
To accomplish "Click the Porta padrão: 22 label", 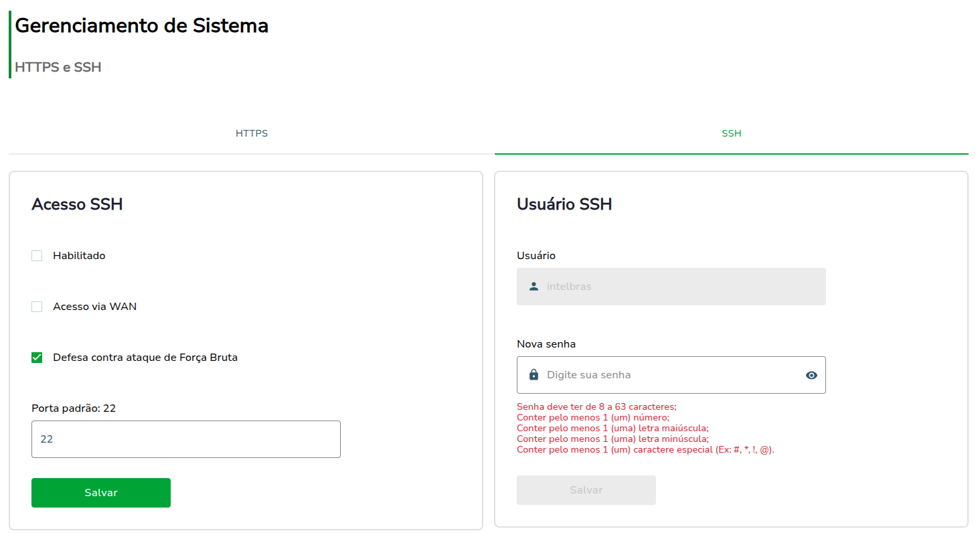I will coord(74,408).
